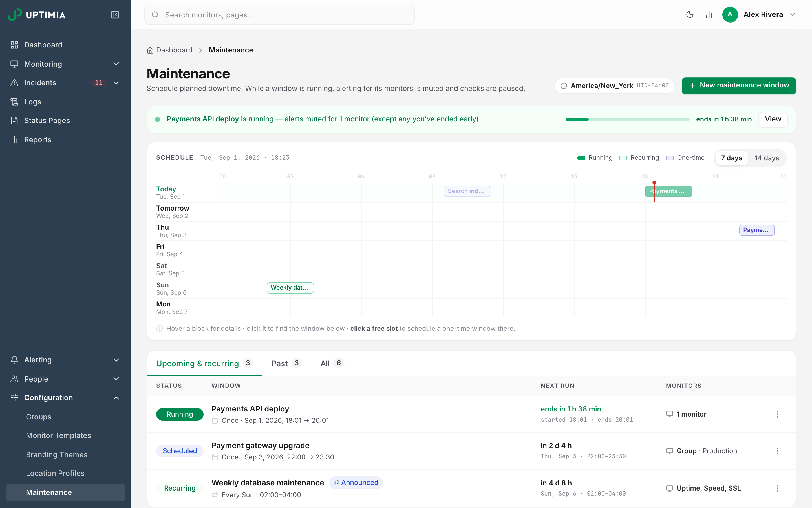
Task: Open Payment gateway upgrade row menu
Action: (777, 451)
